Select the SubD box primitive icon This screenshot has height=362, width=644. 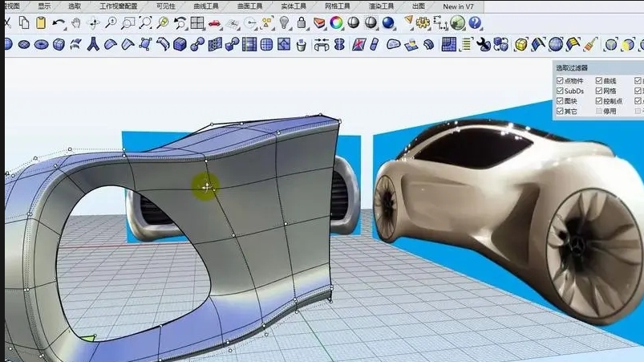(59, 44)
